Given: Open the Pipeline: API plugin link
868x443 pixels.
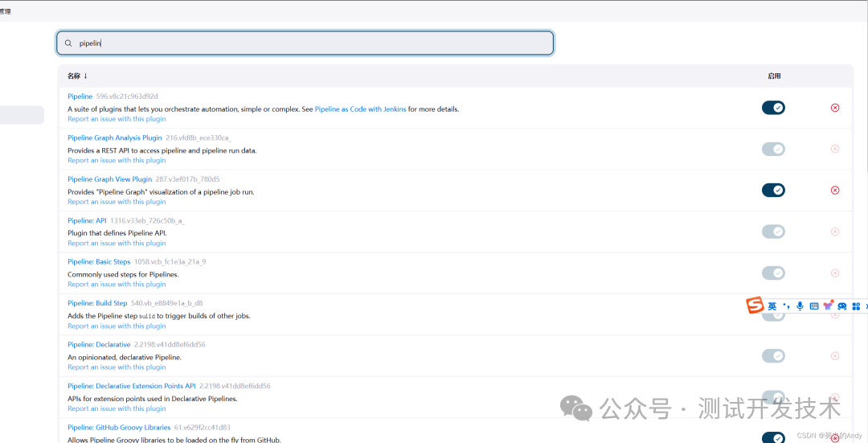Looking at the screenshot, I should (x=87, y=220).
